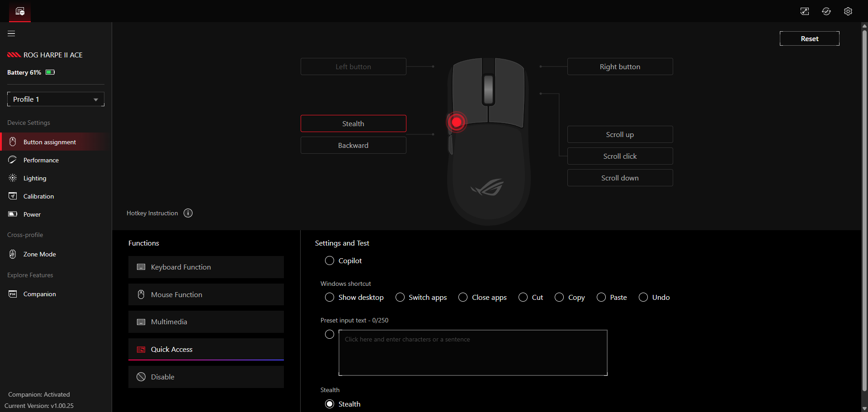Click the Lighting sun icon
Screen dimensions: 868x412
[13, 178]
